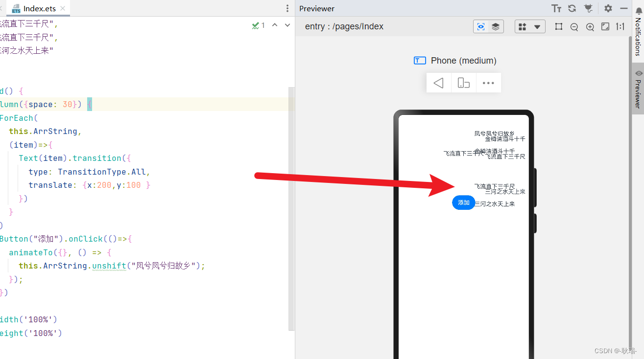Open the Notifications side tab
The height and width of the screenshot is (359, 644).
[638, 32]
